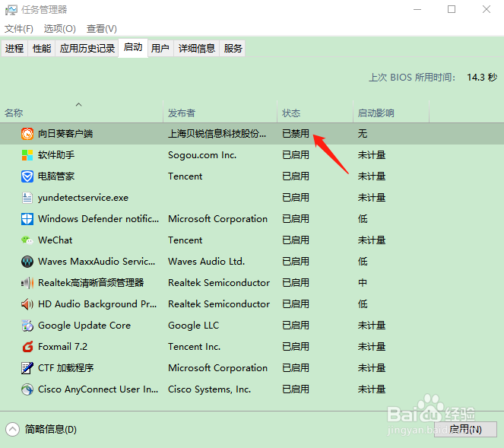This screenshot has width=504, height=448.
Task: Click publisher Tencent Inc.
Action: pos(194,347)
